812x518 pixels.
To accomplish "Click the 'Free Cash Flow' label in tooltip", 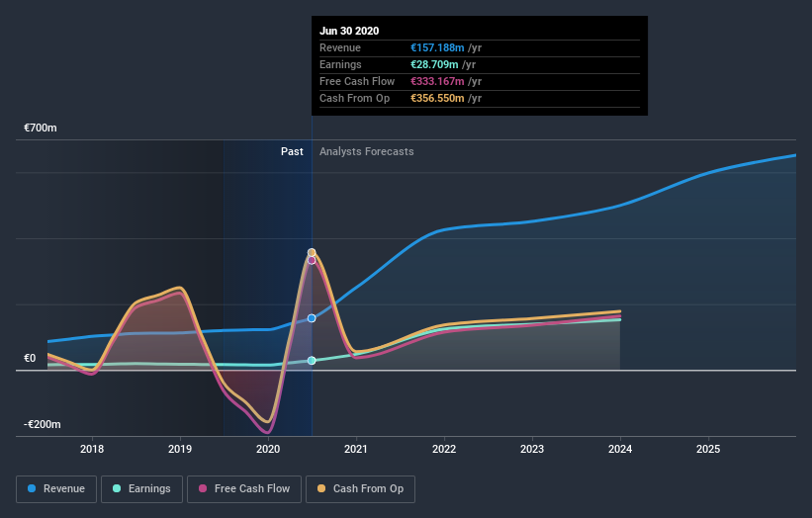I will [357, 81].
